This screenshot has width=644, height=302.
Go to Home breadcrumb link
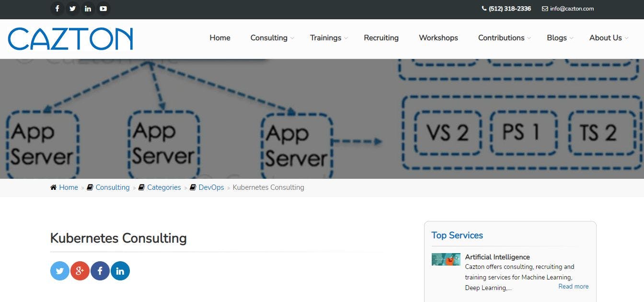[x=69, y=187]
